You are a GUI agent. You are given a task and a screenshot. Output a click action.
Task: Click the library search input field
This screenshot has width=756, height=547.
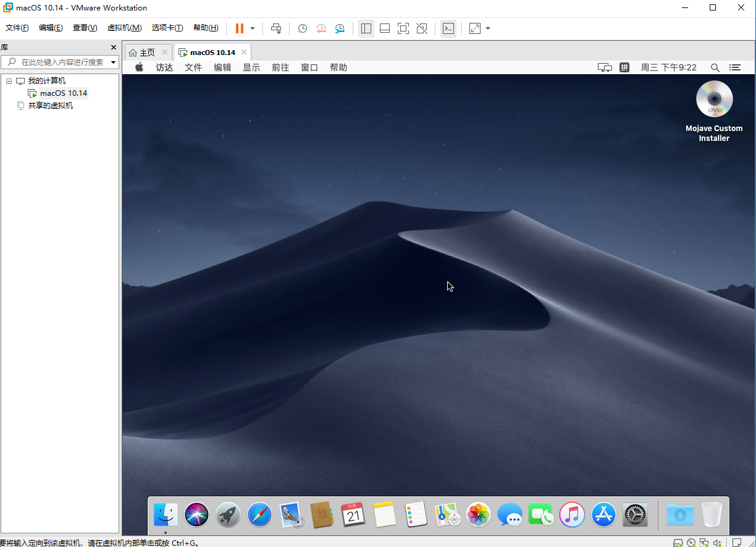click(62, 62)
